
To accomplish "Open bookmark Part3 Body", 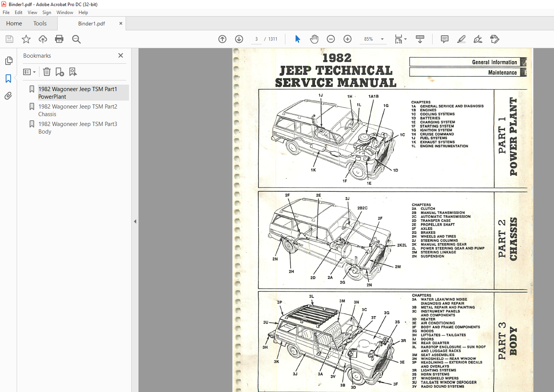I will coord(78,128).
